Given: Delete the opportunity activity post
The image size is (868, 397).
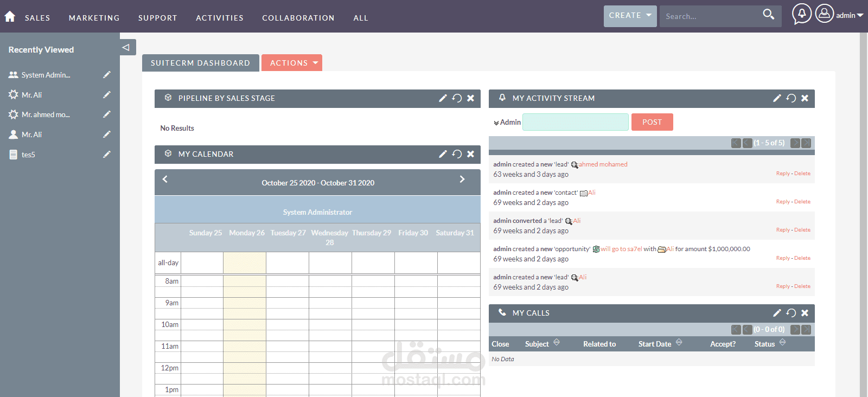Looking at the screenshot, I should pyautogui.click(x=802, y=258).
